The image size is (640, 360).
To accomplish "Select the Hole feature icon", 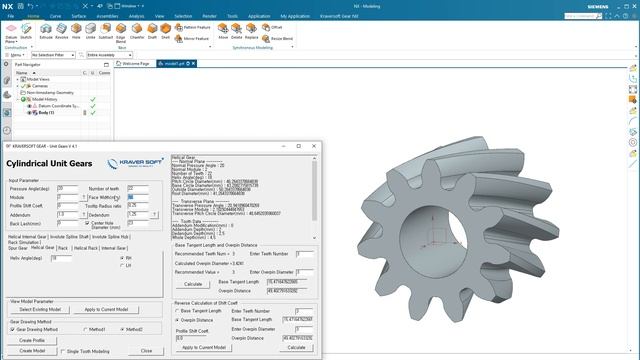I will pyautogui.click(x=76, y=29).
